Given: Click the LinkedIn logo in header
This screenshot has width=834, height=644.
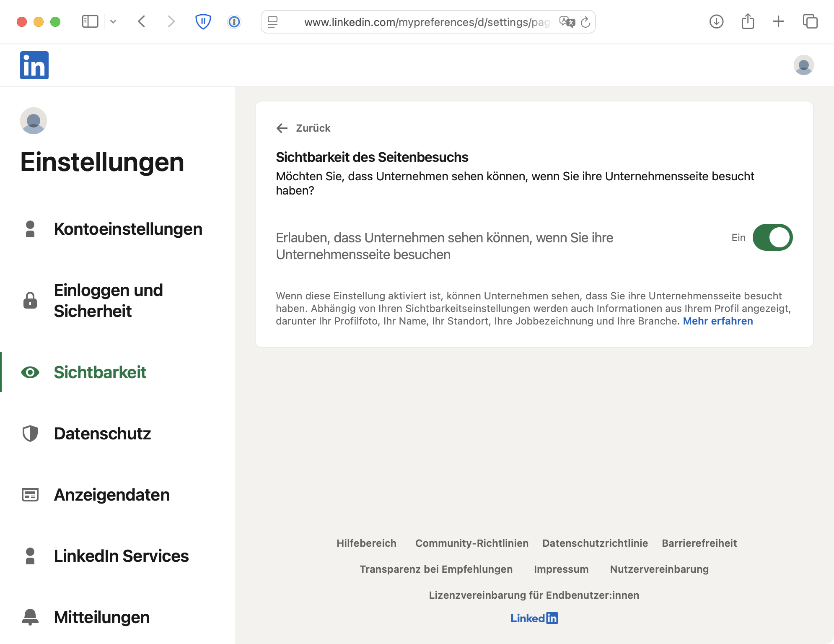Looking at the screenshot, I should click(x=34, y=65).
